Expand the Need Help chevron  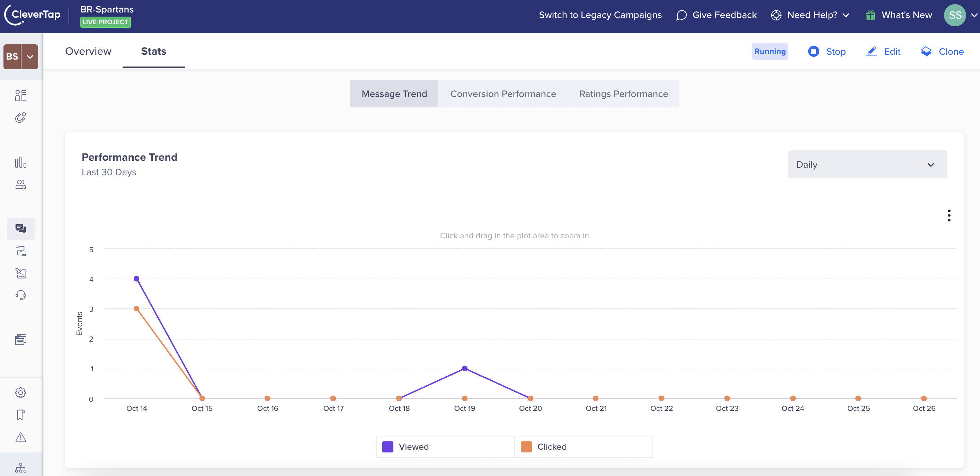coord(846,15)
